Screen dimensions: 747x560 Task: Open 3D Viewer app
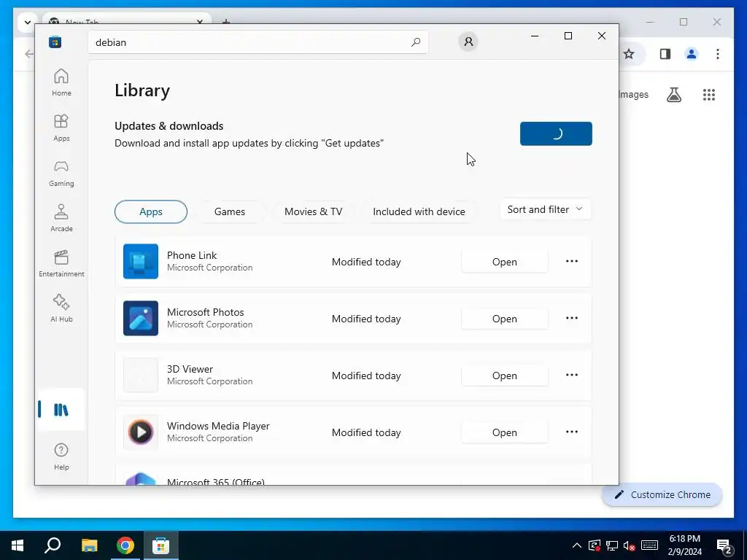(x=505, y=376)
